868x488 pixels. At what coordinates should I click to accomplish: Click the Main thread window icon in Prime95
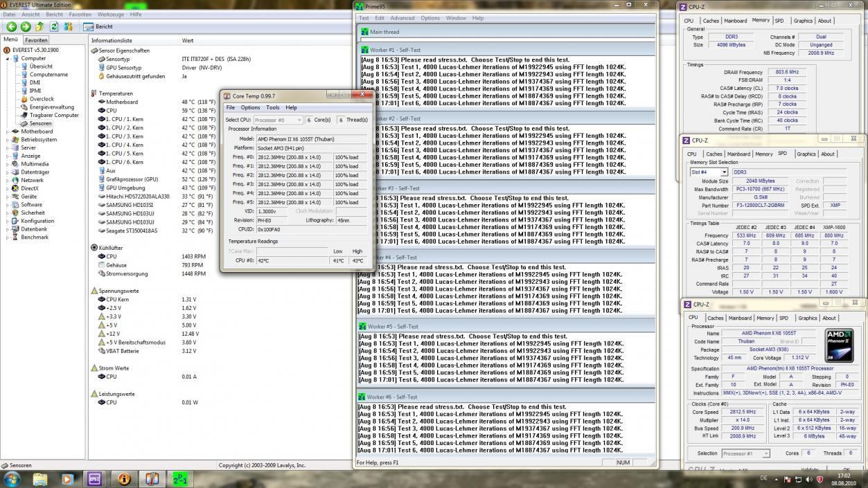point(364,32)
